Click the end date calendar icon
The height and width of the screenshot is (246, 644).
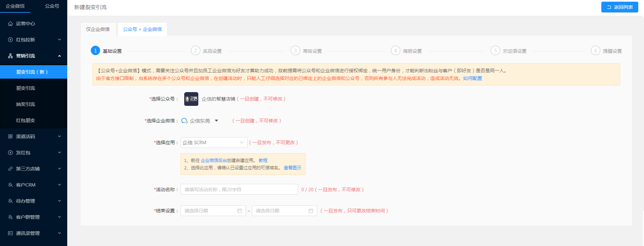tap(311, 211)
